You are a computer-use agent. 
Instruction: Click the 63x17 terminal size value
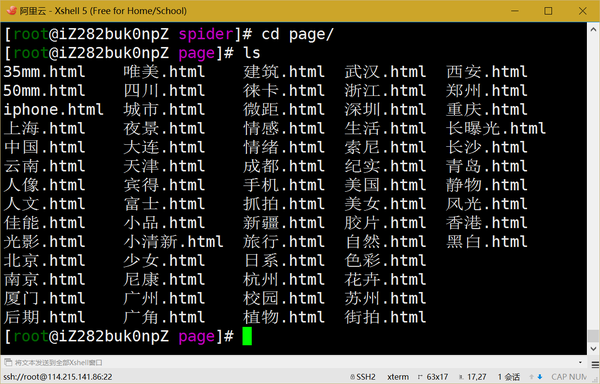click(x=437, y=377)
